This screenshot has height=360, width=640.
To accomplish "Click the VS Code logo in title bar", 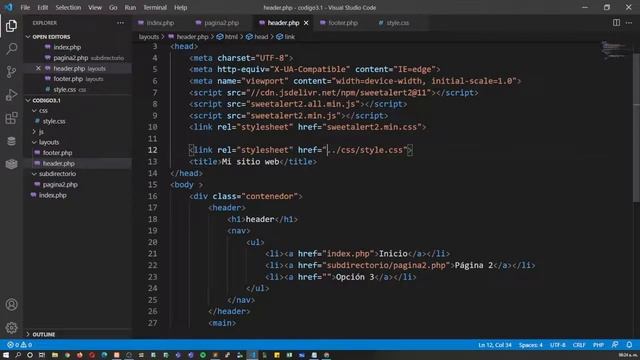I will click(x=8, y=7).
